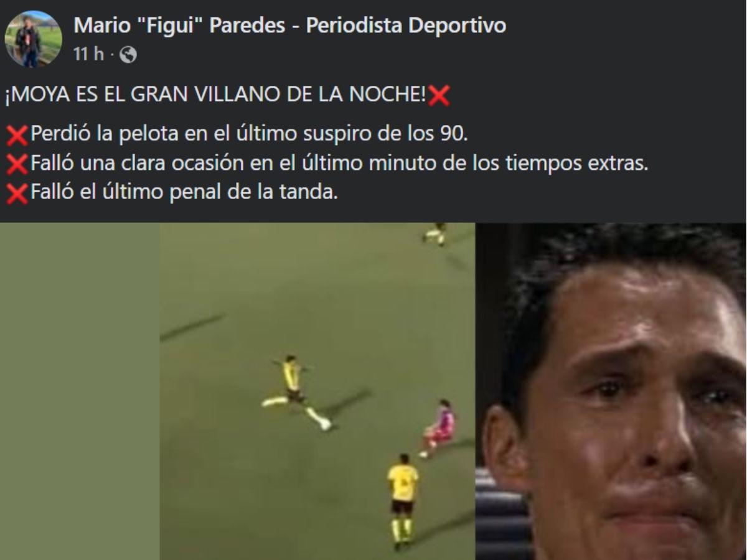Click the yellow-shirt player standing at bottom
Image resolution: width=747 pixels, height=560 pixels.
pos(402,501)
